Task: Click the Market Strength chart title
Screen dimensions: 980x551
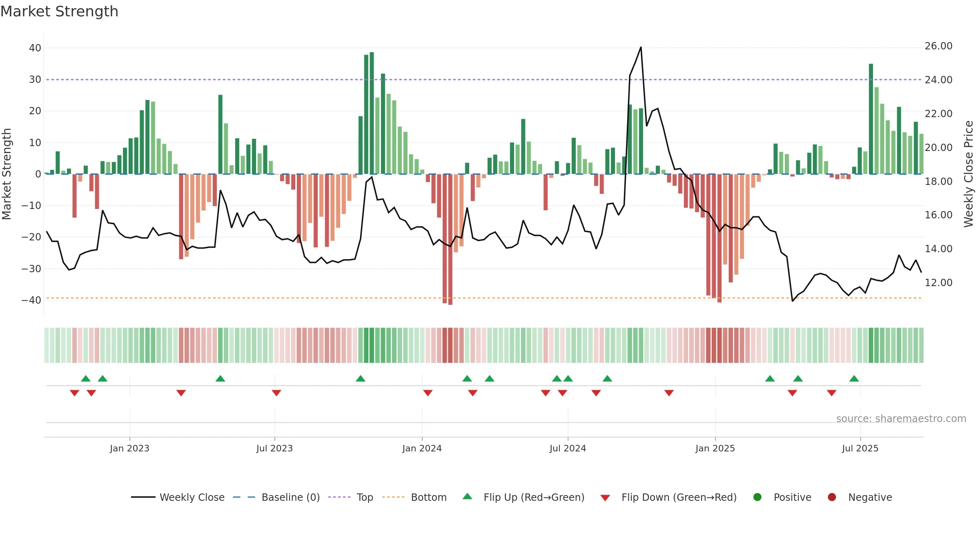Action: tap(59, 11)
